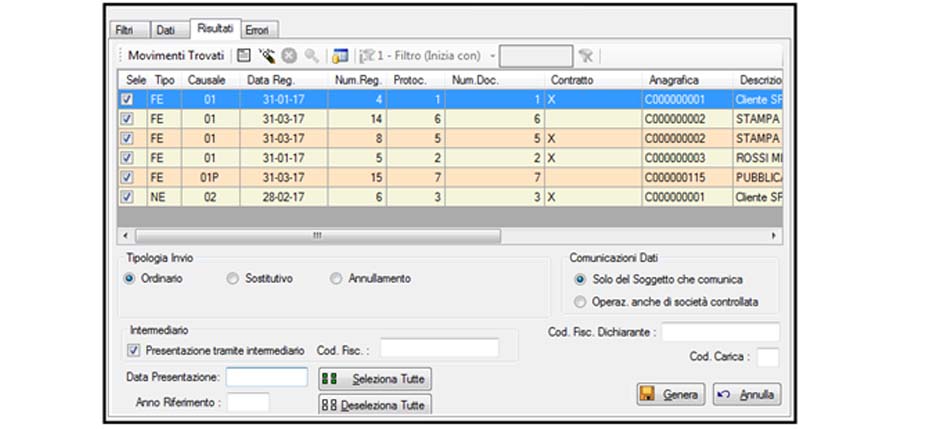Uncheck the row with Num.Reg. 4

coord(127,100)
